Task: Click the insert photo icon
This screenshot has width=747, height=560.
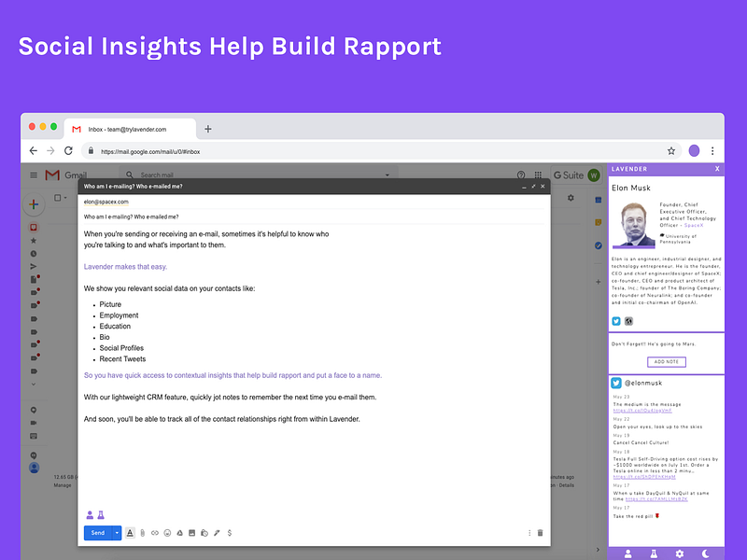Action: coord(192,533)
